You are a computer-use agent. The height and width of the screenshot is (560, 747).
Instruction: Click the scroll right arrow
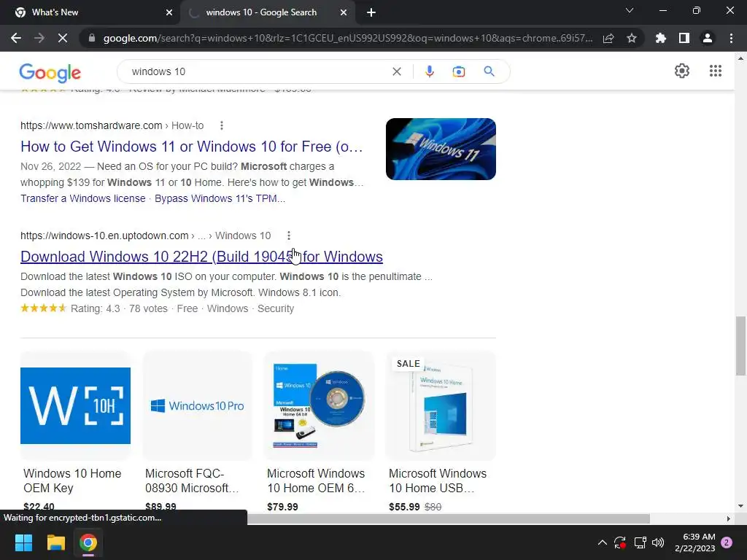(x=728, y=518)
